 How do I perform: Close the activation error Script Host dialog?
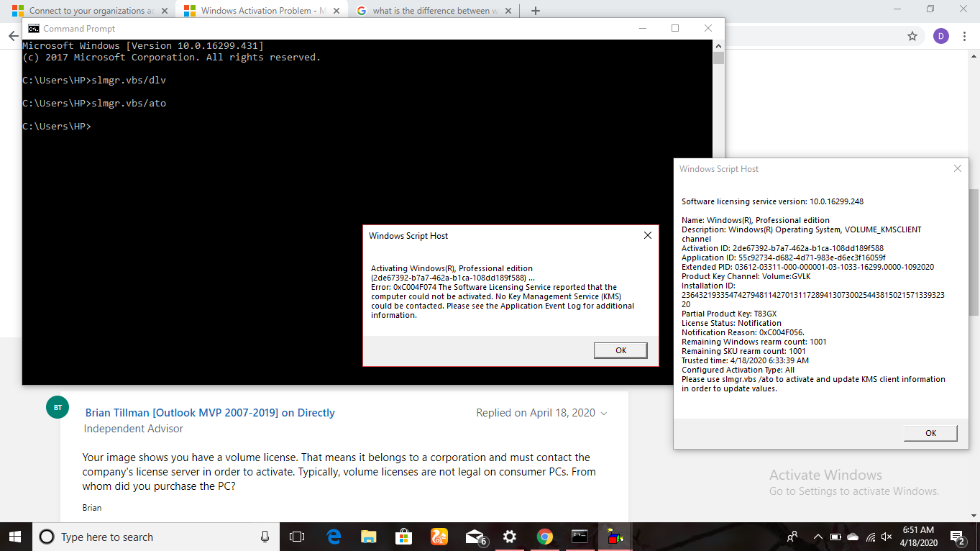tap(647, 235)
